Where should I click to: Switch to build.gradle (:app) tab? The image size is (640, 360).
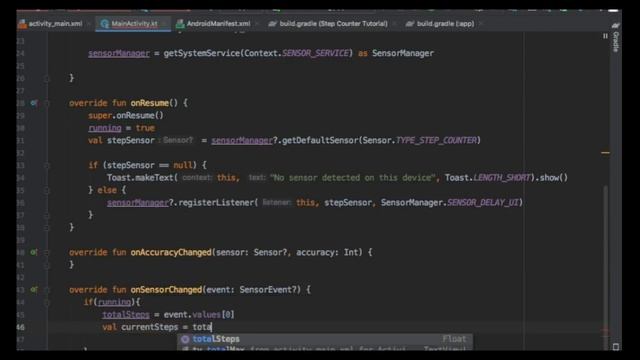[x=445, y=24]
